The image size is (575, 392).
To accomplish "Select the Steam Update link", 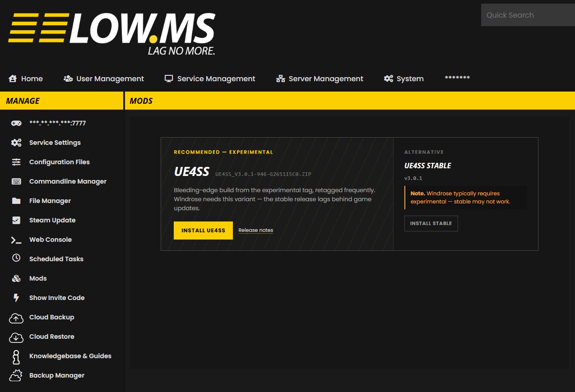I will pos(52,220).
